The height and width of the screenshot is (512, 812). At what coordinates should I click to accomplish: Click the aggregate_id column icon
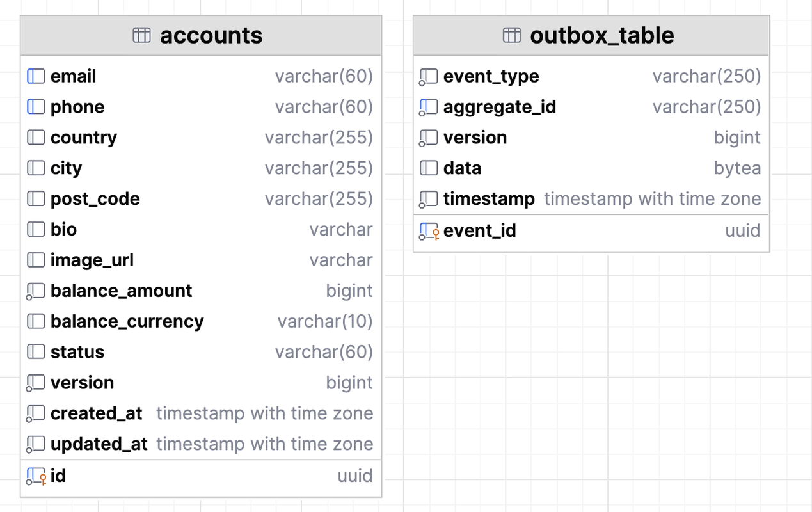(428, 107)
